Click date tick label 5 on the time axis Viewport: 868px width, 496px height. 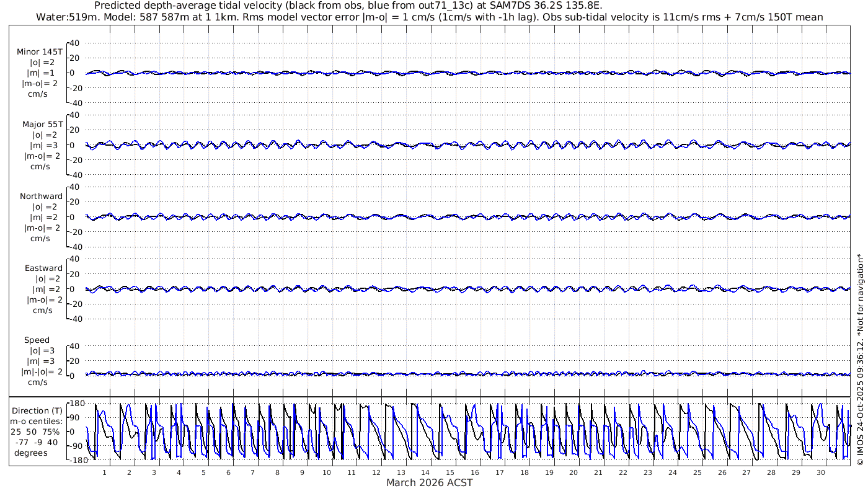point(203,472)
